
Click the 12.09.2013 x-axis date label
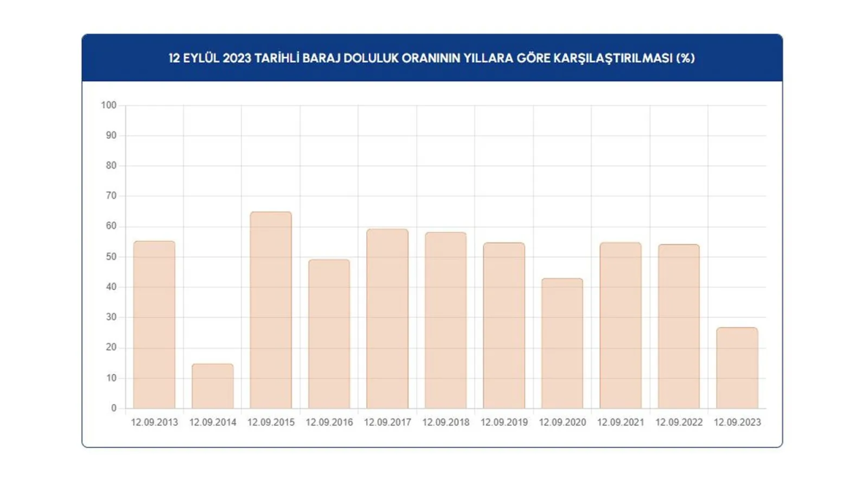coord(154,422)
